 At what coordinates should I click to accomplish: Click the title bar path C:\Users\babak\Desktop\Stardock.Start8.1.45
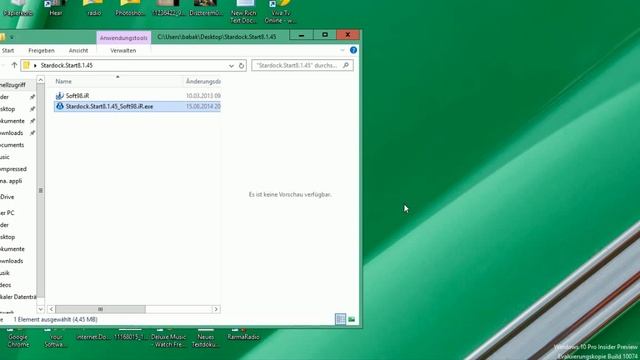(x=217, y=37)
